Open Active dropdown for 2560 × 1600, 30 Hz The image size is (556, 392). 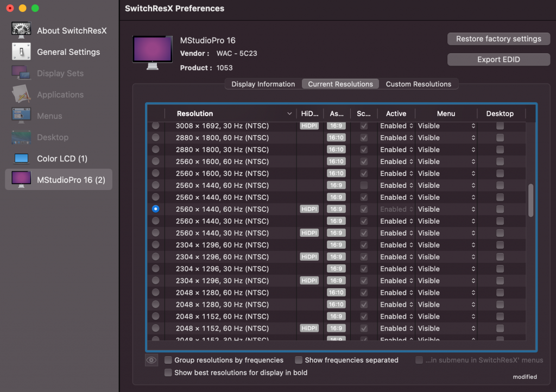(396, 173)
